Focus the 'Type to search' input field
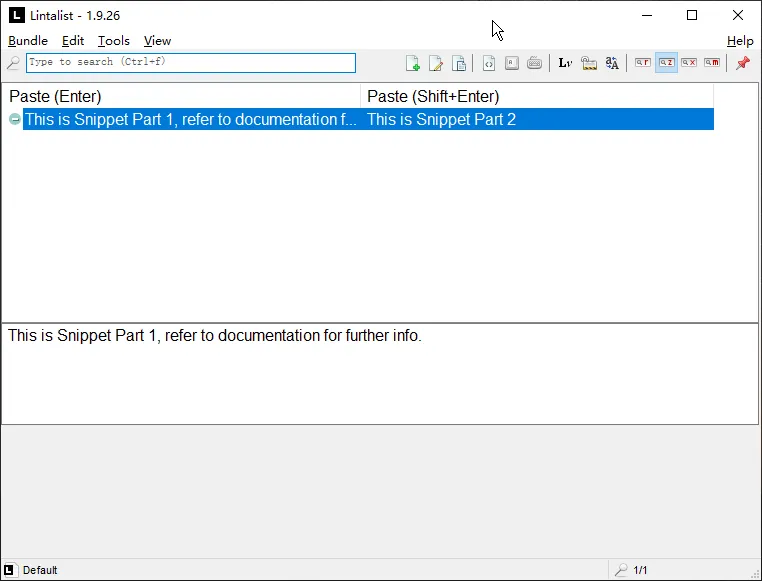 tap(191, 63)
